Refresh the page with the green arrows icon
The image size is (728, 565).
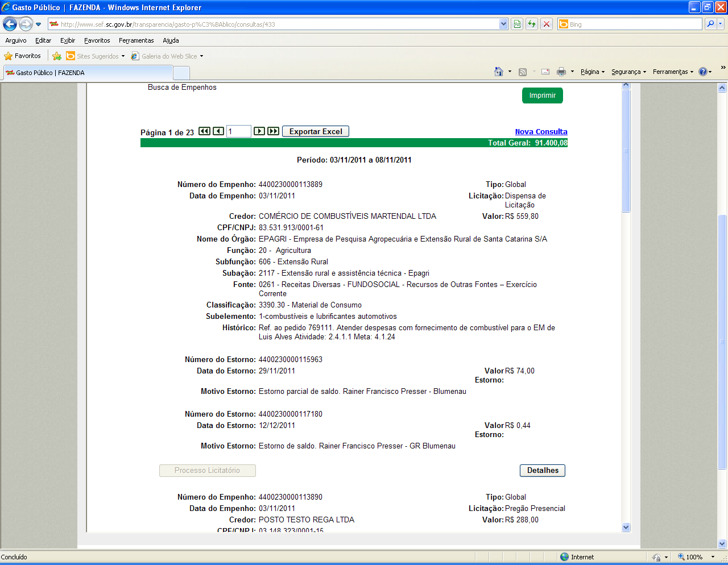[532, 24]
